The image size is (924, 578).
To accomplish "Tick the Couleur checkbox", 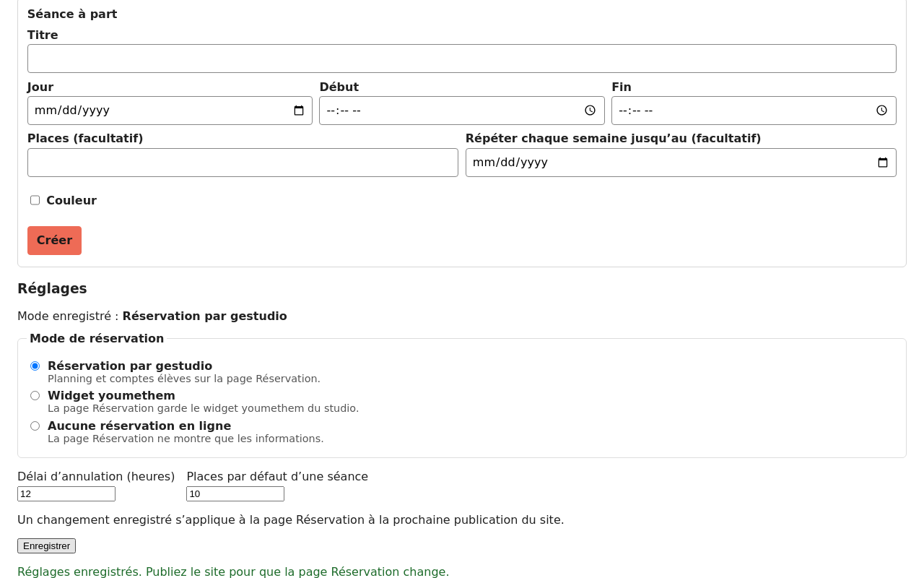I will (35, 200).
